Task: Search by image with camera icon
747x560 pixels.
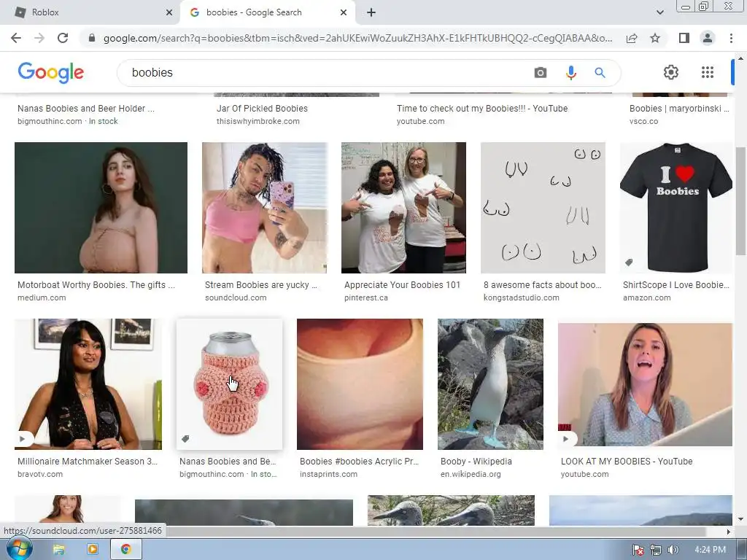Action: pos(541,73)
